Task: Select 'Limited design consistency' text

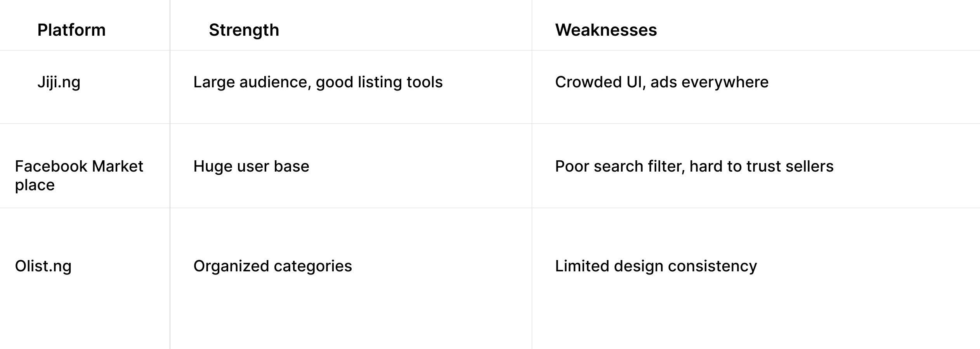Action: [x=656, y=266]
